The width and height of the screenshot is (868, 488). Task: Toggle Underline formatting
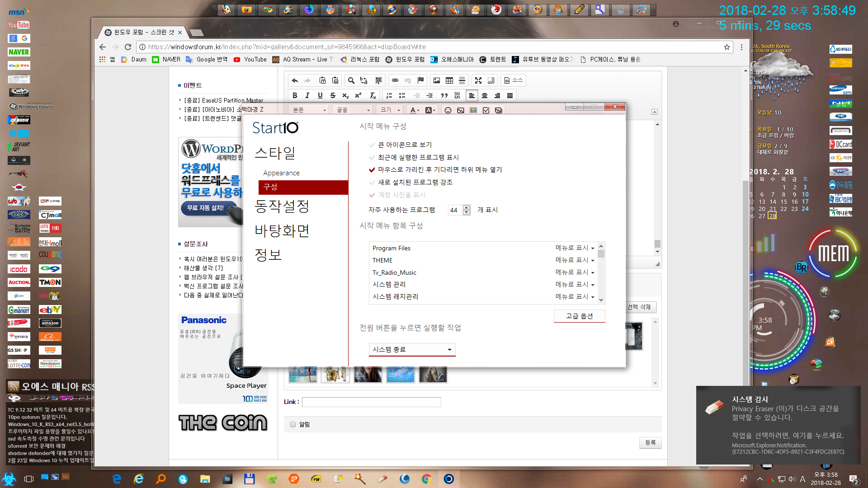(x=320, y=95)
